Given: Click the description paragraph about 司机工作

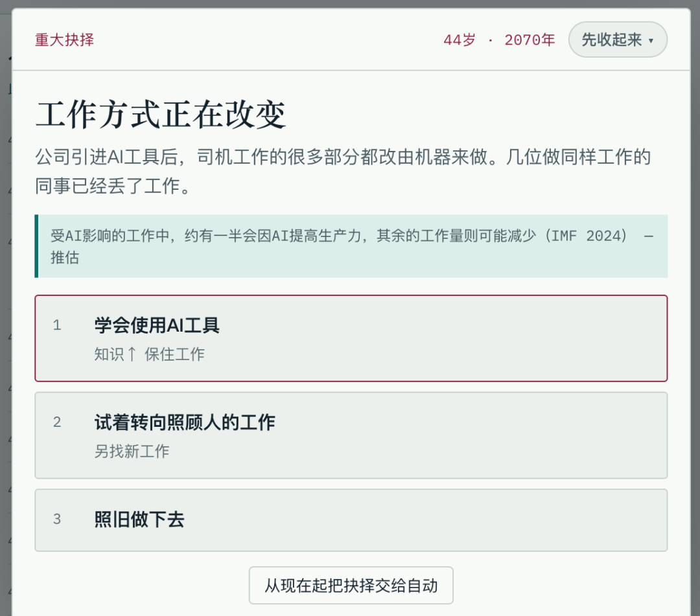Looking at the screenshot, I should (x=343, y=171).
